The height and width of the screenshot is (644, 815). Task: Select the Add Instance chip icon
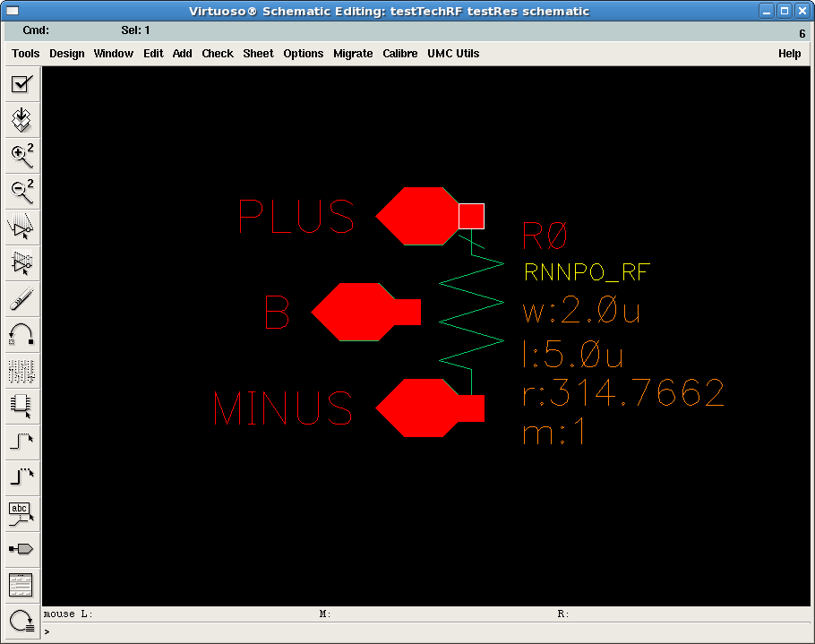[x=21, y=407]
